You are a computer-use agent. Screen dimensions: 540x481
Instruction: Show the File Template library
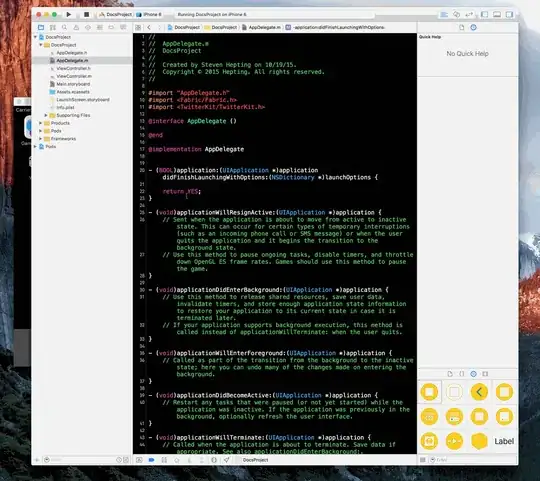pos(450,374)
